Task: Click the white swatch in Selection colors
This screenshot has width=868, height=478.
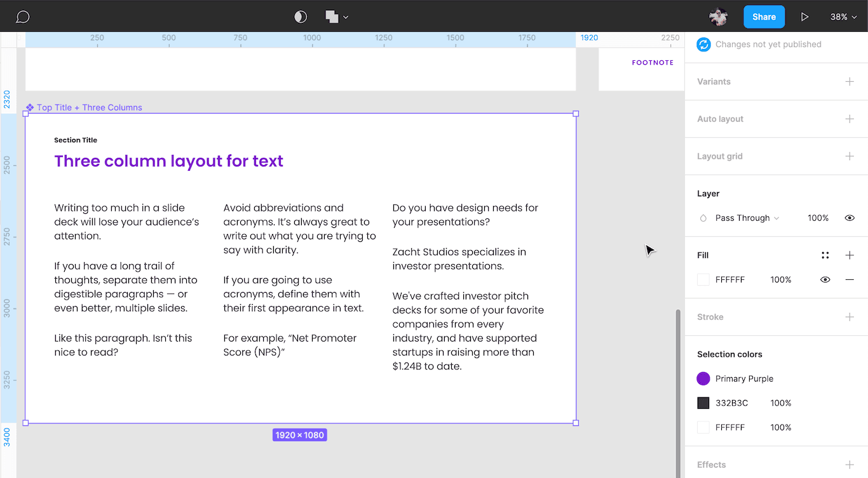Action: pos(703,427)
